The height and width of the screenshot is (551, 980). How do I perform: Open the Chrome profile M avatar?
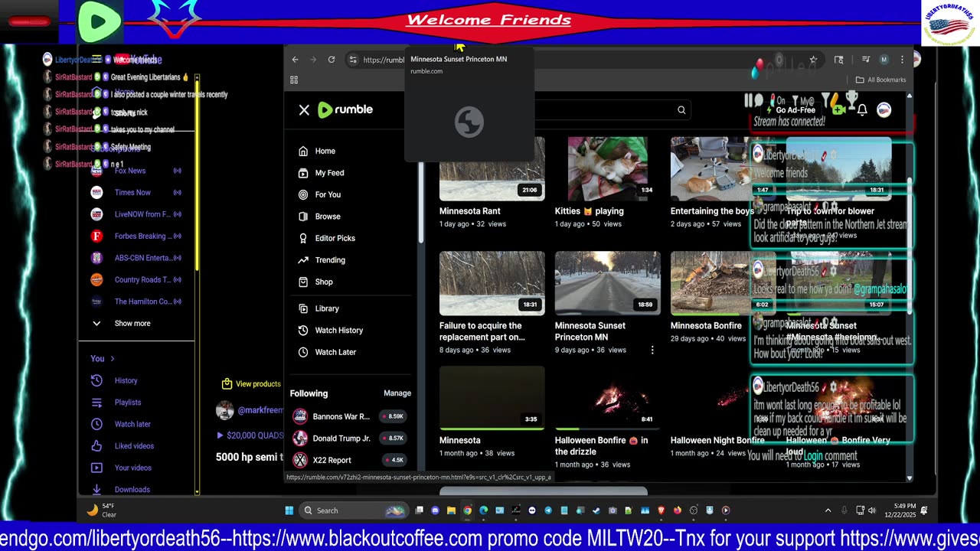[884, 60]
